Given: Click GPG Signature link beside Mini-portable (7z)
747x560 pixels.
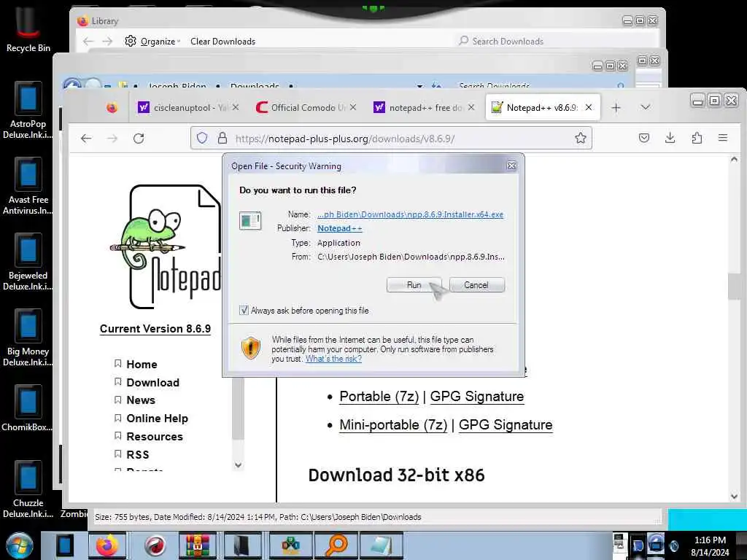Looking at the screenshot, I should coord(506,425).
